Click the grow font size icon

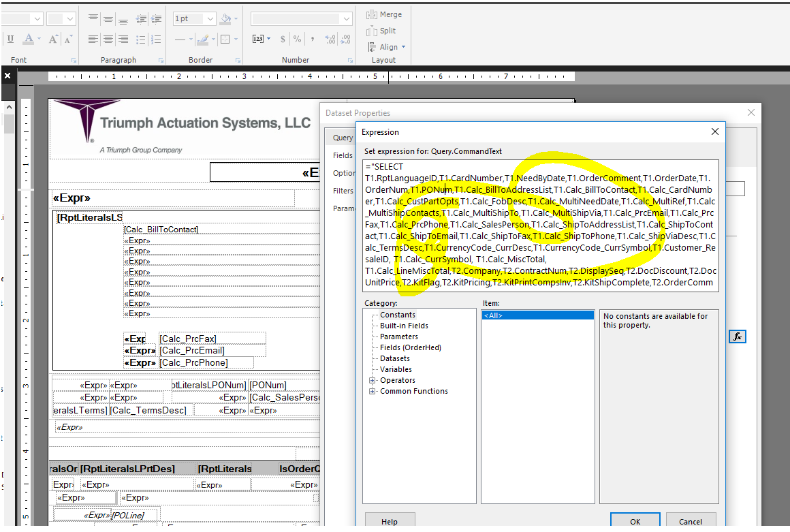coord(53,39)
